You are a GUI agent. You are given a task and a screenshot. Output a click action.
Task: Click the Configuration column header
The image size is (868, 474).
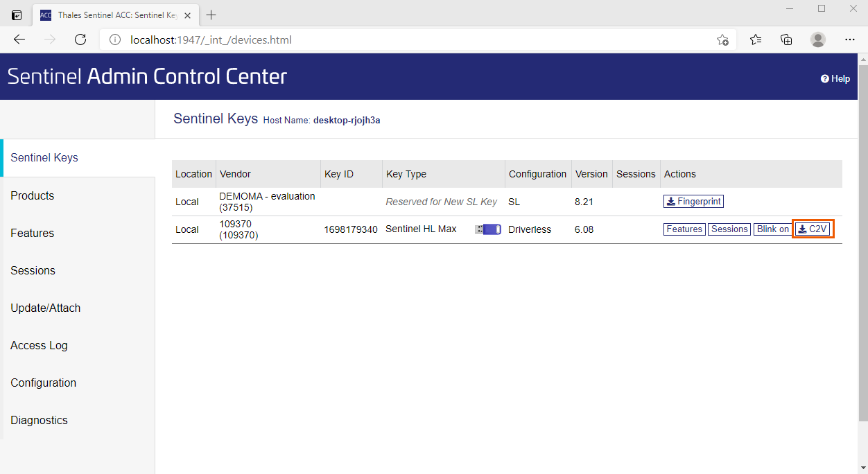tap(538, 174)
